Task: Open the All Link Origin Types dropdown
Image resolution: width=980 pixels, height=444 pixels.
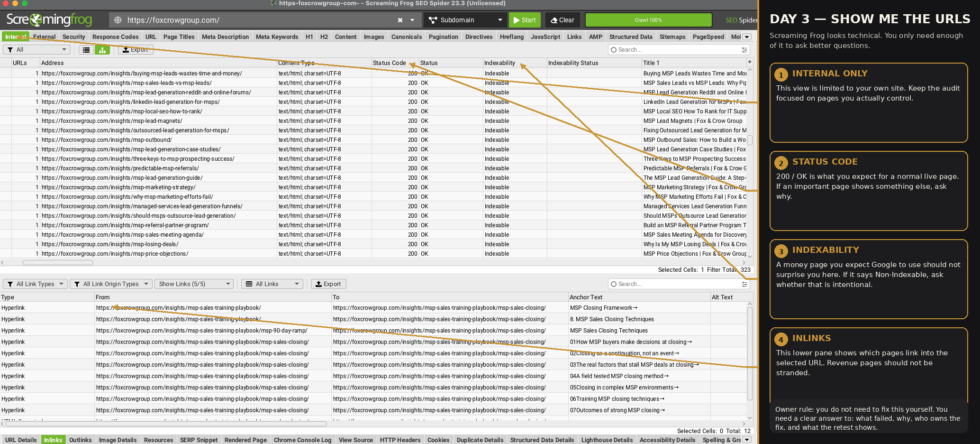Action: pyautogui.click(x=111, y=284)
